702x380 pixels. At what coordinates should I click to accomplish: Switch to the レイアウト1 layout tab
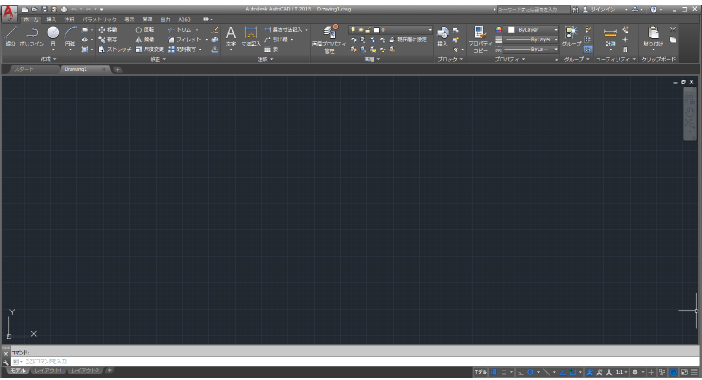coord(48,371)
